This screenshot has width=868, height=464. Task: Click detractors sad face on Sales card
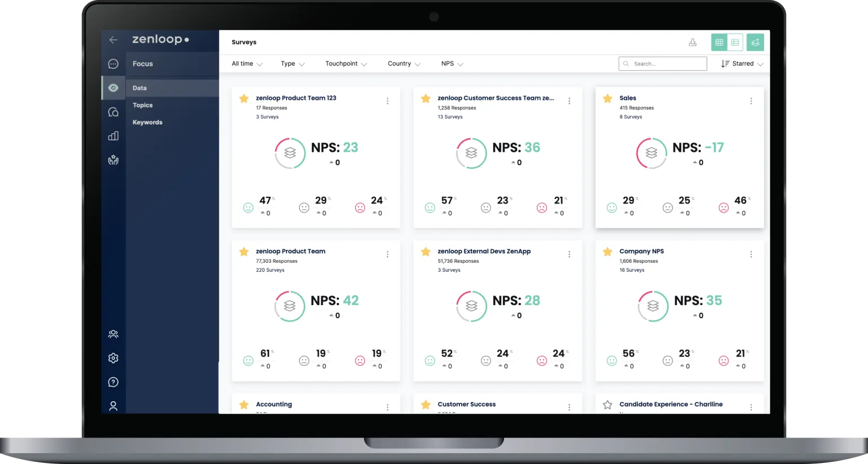click(x=723, y=207)
